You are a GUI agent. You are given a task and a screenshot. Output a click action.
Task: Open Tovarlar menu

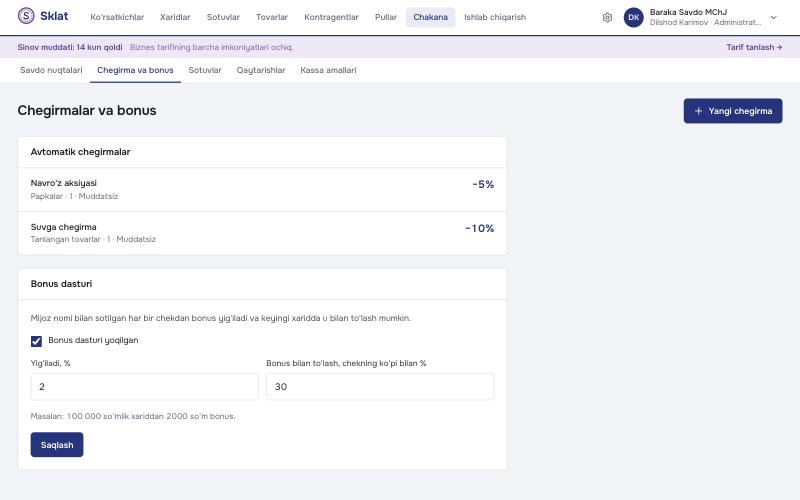click(272, 17)
